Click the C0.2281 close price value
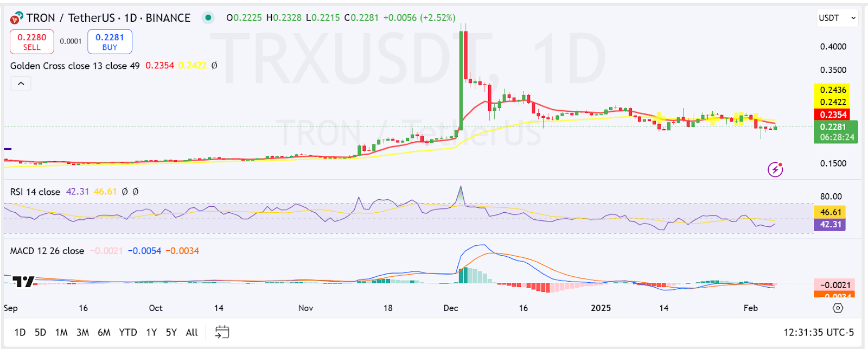This screenshot has height=349, width=868. (x=361, y=18)
